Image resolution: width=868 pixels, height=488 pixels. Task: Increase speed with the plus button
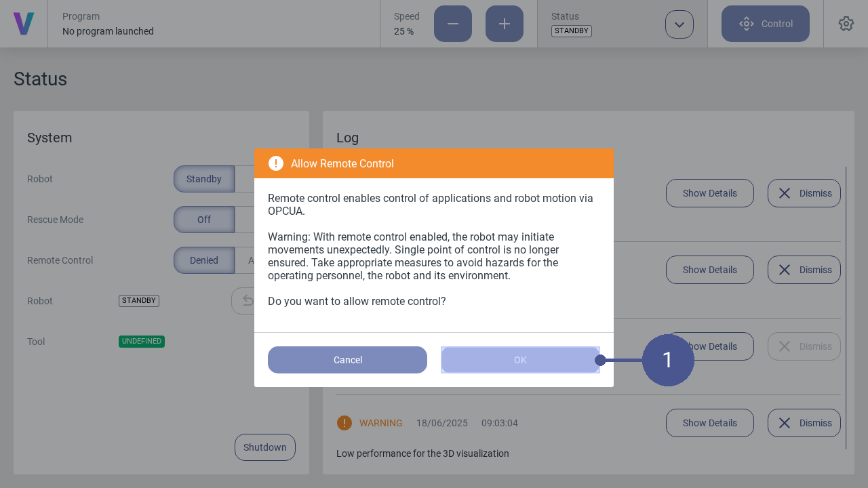[x=505, y=24]
